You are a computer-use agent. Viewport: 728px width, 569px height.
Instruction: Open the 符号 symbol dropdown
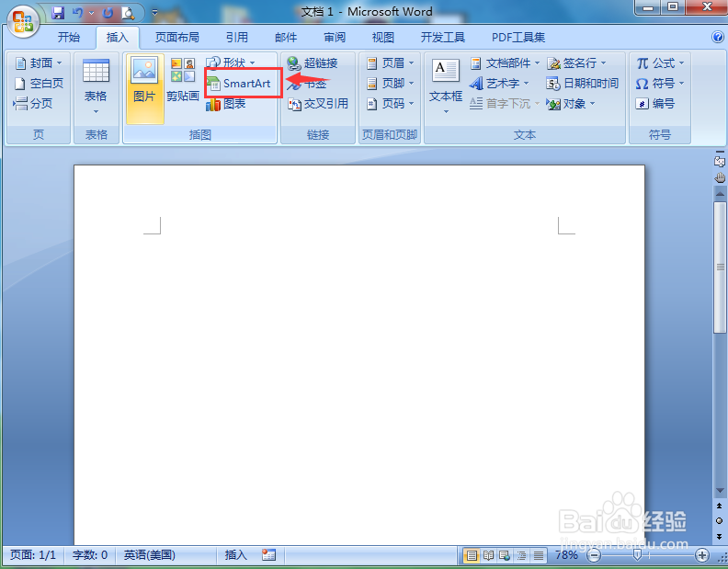point(660,83)
